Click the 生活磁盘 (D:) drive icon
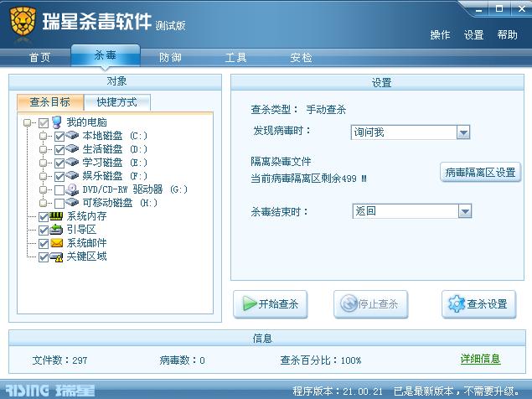This screenshot has height=399, width=532. 72,148
